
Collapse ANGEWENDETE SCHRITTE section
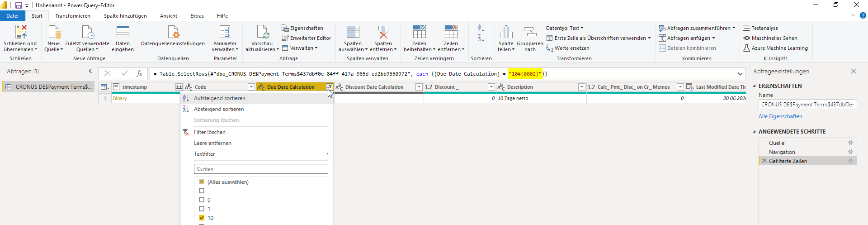click(x=754, y=132)
